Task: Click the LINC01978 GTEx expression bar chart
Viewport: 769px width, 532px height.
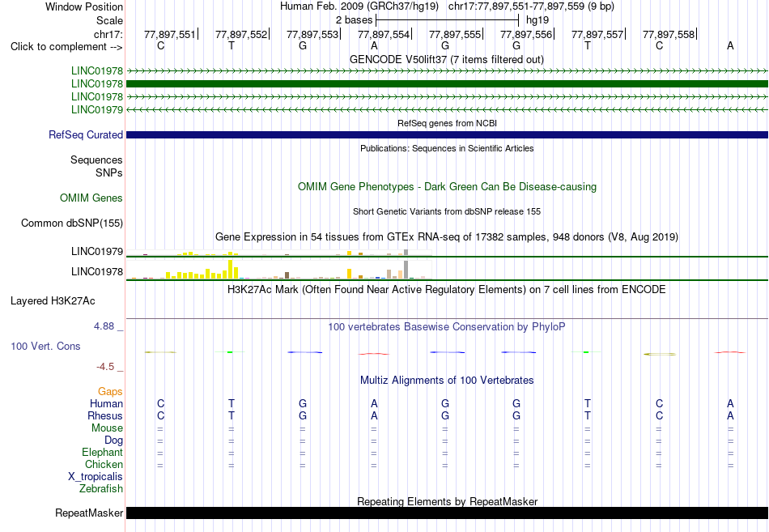Action: (279, 270)
